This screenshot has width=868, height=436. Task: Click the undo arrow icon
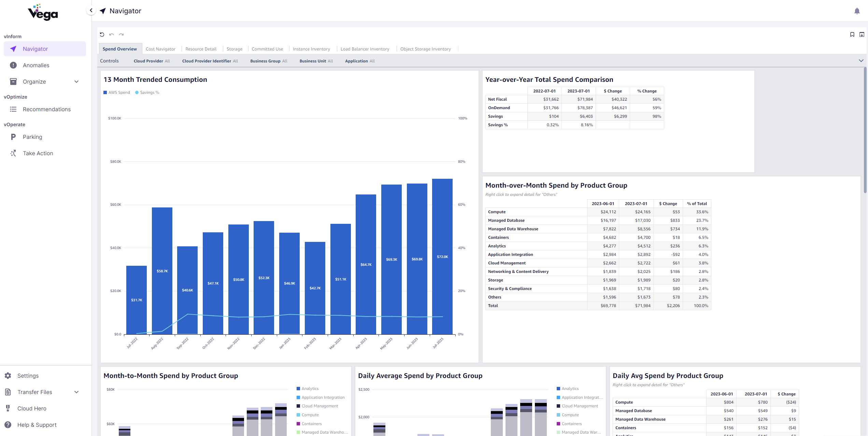coord(112,34)
